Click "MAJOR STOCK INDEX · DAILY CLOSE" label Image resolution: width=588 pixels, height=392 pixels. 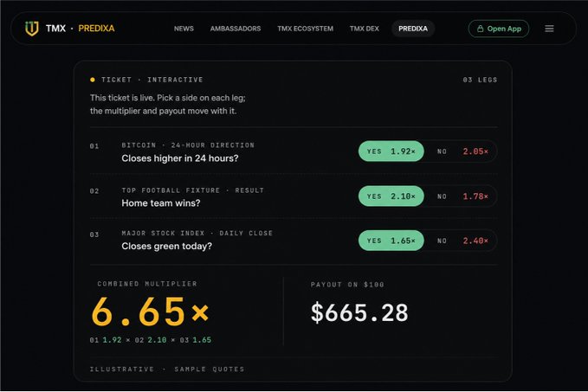197,233
